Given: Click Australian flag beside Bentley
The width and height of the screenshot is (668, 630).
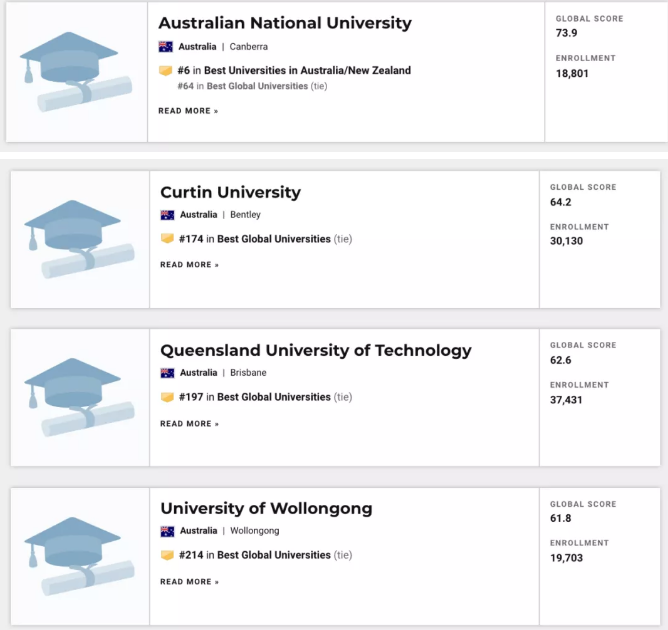Looking at the screenshot, I should (168, 215).
